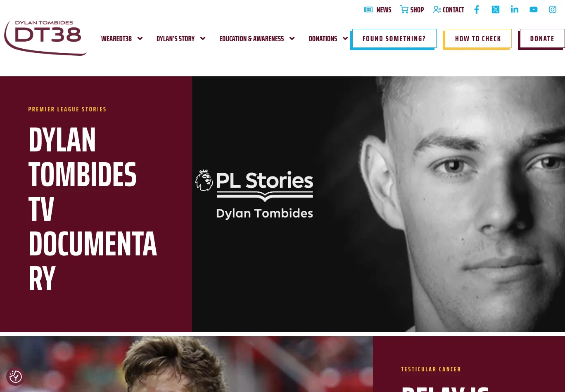Expand the Donations dropdown chevron
This screenshot has height=392, width=565.
coord(345,38)
